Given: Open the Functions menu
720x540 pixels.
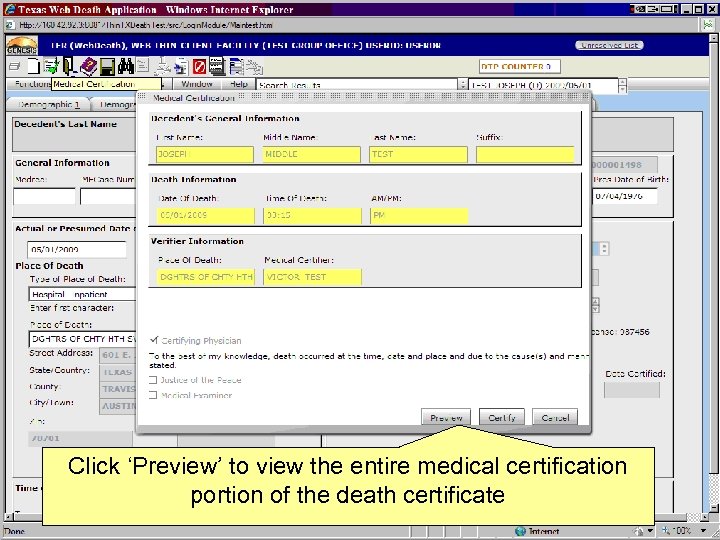Looking at the screenshot, I should [31, 84].
